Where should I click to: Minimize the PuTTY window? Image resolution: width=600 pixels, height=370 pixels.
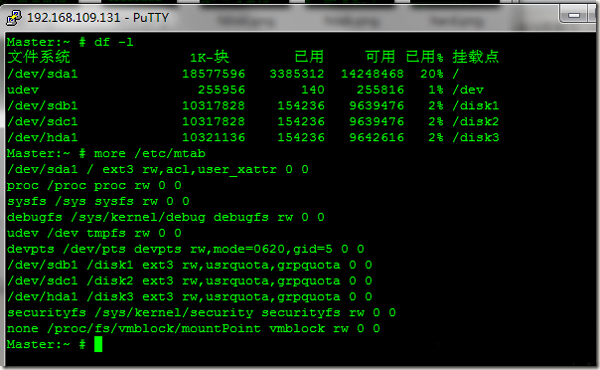tap(574, 15)
